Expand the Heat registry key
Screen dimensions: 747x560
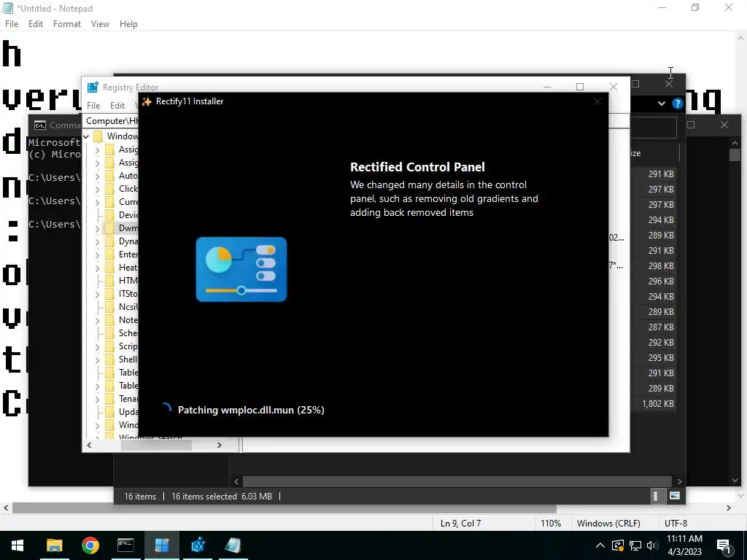[97, 268]
